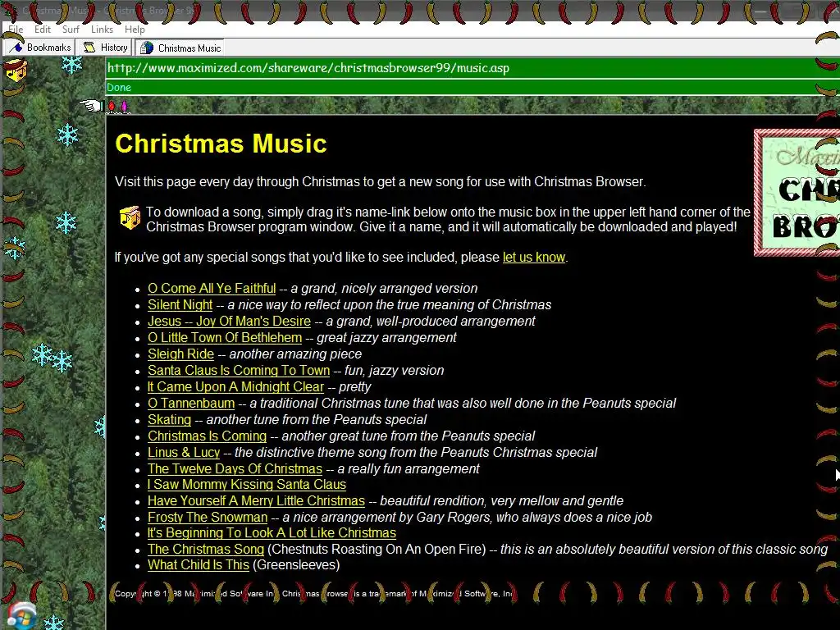Screen dimensions: 840x630
Task: Click text 'great jazzy arrangement'
Action: tap(386, 337)
